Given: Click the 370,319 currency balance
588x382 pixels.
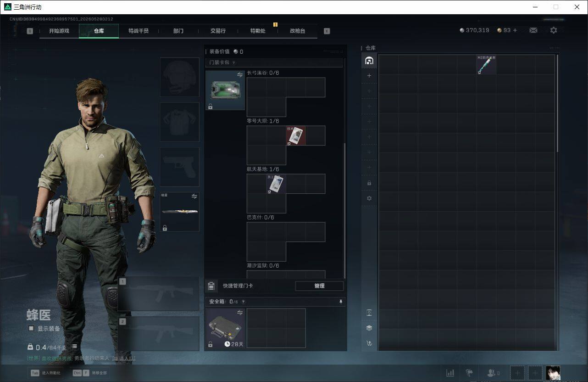Looking at the screenshot, I should click(x=474, y=30).
